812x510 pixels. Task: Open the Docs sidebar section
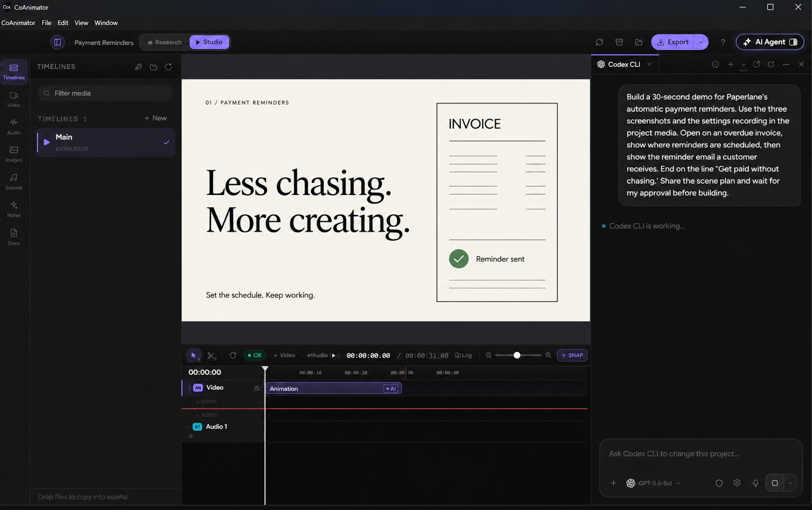pos(14,237)
